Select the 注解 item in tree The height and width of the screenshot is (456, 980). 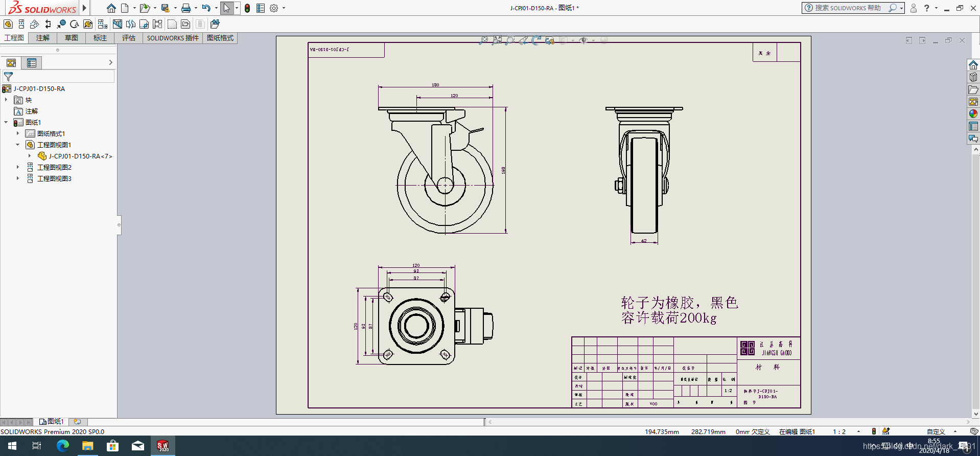pos(32,111)
